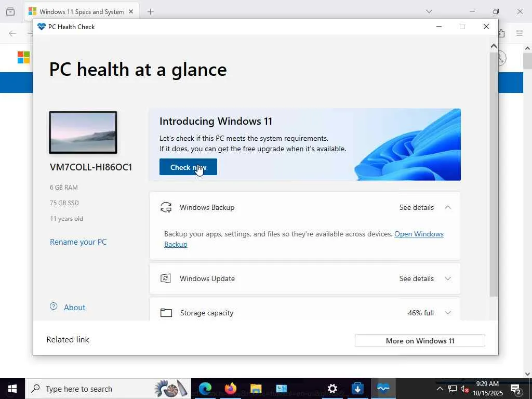The height and width of the screenshot is (399, 532).
Task: Open the Windows Start menu
Action: 12,389
